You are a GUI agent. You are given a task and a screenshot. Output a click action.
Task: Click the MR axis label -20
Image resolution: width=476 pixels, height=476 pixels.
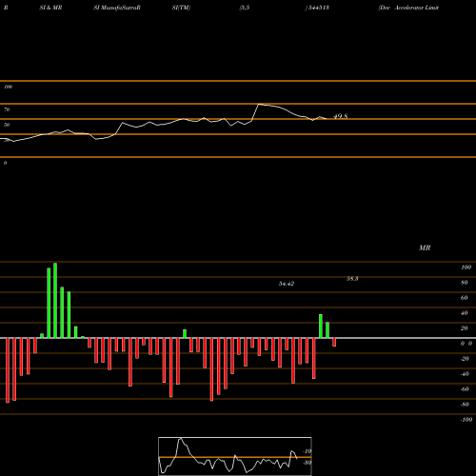[465, 359]
